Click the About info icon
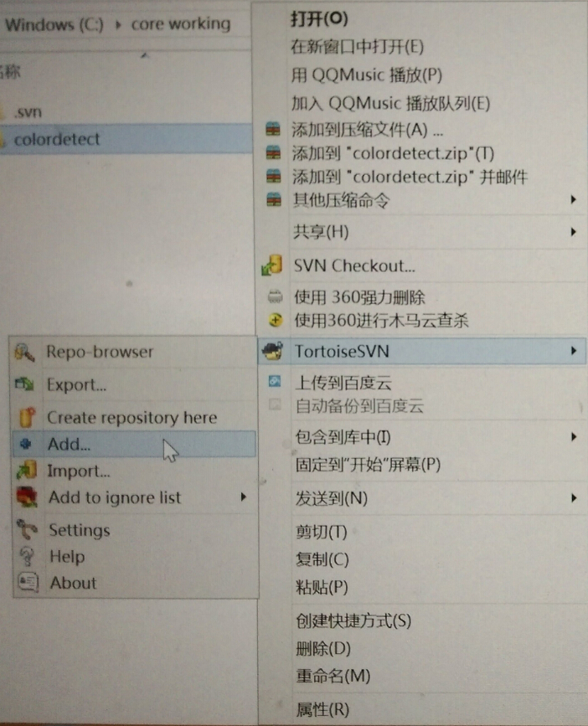This screenshot has width=588, height=726. pyautogui.click(x=28, y=583)
